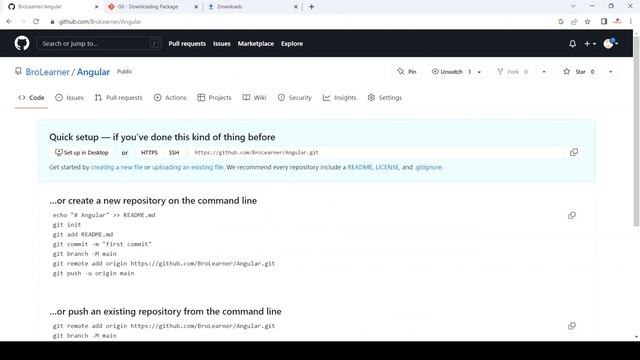Open the notifications bell
Screen dimensions: 640x360
(x=572, y=44)
